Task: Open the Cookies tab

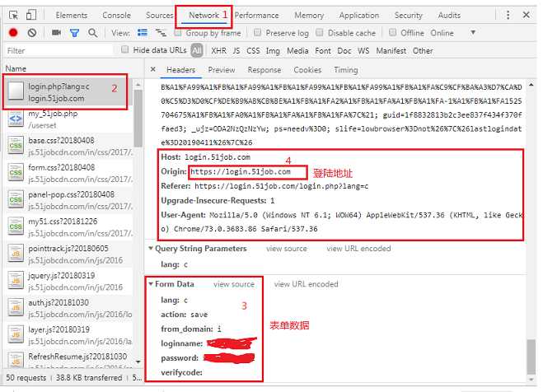Action: pos(307,69)
